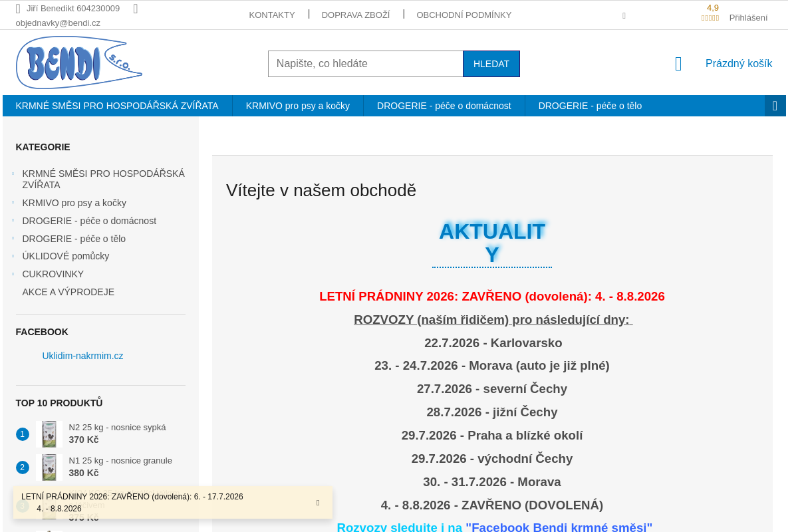Image resolution: width=798 pixels, height=532 pixels.
Task: Select the red LETNÍ PRÁDNINY 2026 headline
Action: click(x=492, y=297)
